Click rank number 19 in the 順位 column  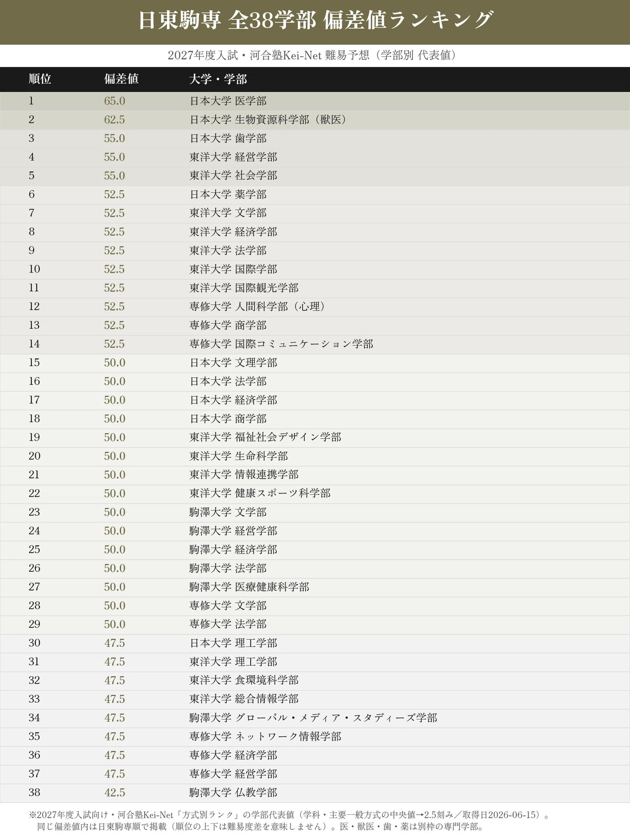pos(34,438)
